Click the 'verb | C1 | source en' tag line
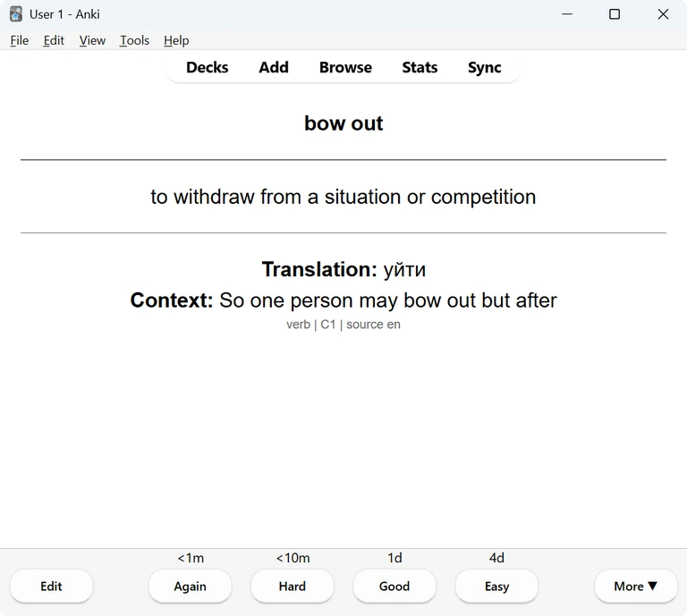The height and width of the screenshot is (616, 687). pos(343,325)
